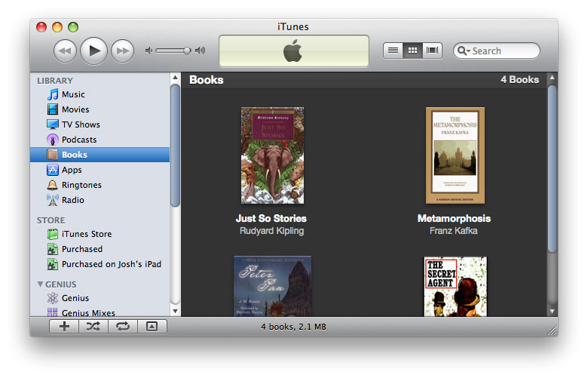Viewport: 588px width, 378px height.
Task: Click the add playlist plus button
Action: coord(64,326)
